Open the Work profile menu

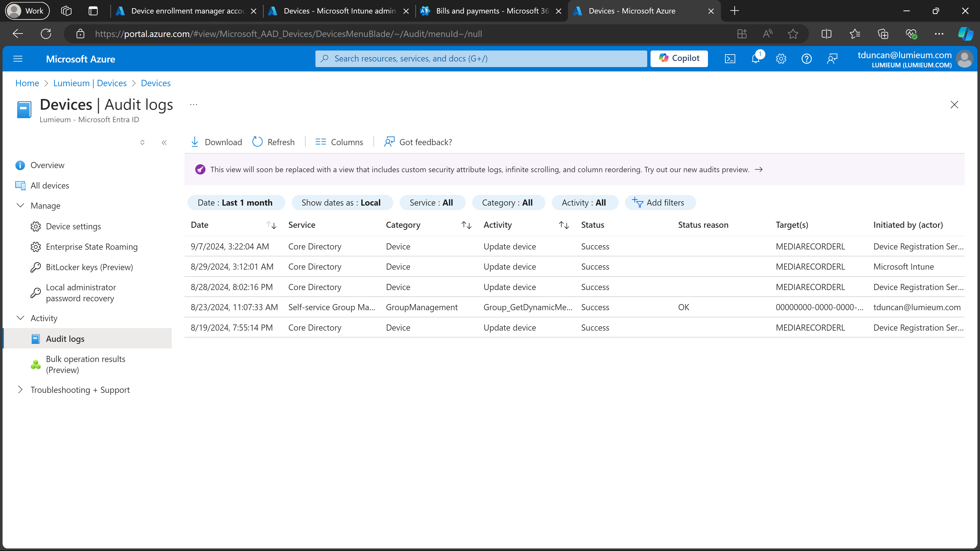[27, 11]
